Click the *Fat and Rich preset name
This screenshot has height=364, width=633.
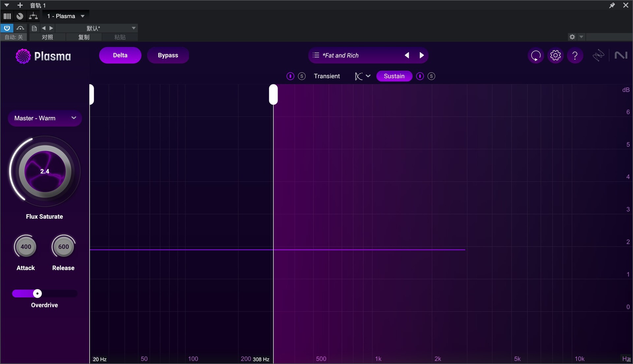click(x=340, y=55)
